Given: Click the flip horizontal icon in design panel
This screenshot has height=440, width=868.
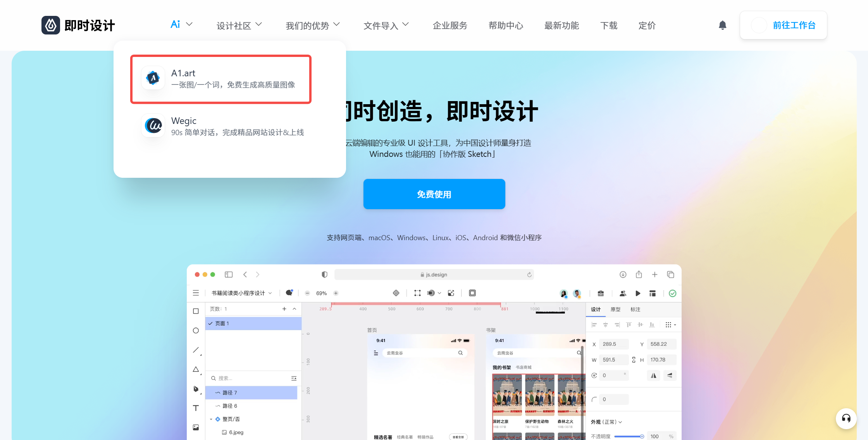Looking at the screenshot, I should pyautogui.click(x=654, y=375).
